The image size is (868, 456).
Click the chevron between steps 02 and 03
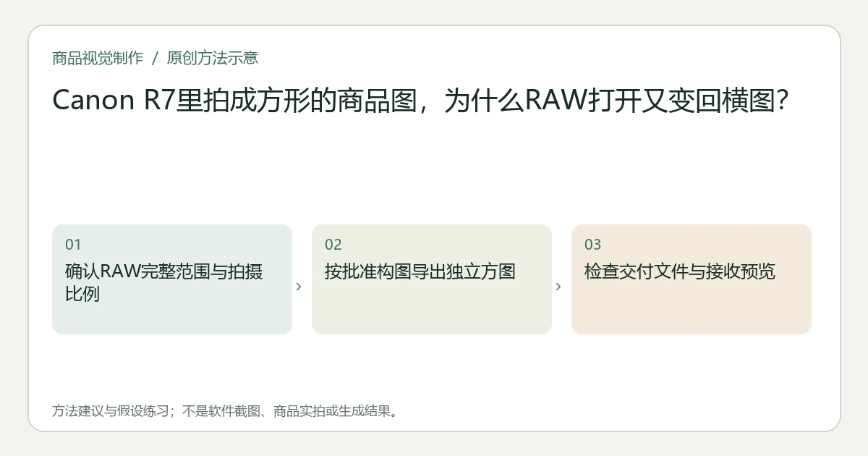[558, 287]
